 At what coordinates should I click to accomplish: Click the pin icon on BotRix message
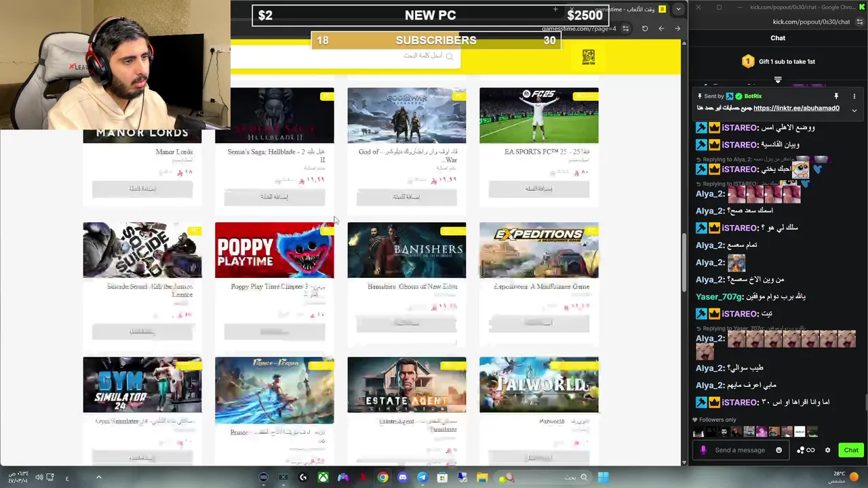[x=836, y=96]
